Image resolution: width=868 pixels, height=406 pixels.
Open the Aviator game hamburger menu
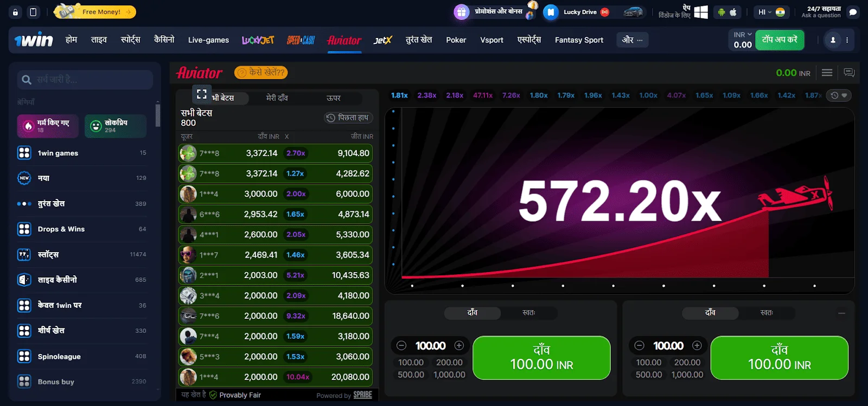coord(827,73)
